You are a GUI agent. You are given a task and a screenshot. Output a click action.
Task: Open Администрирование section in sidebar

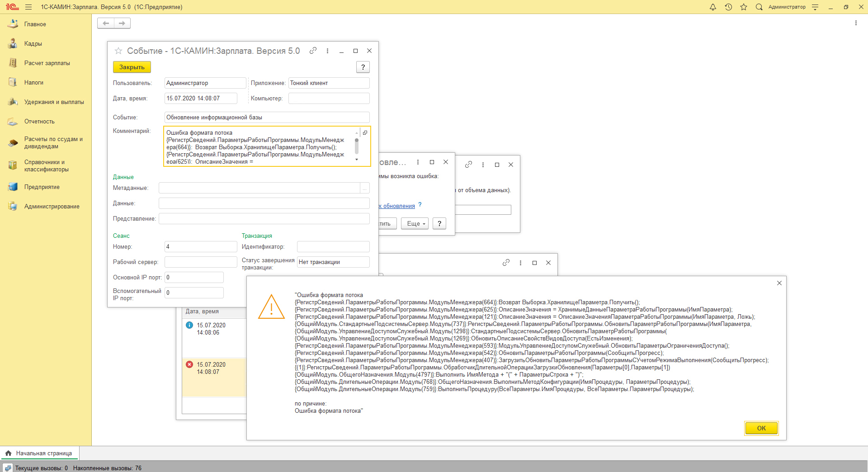tap(46, 206)
